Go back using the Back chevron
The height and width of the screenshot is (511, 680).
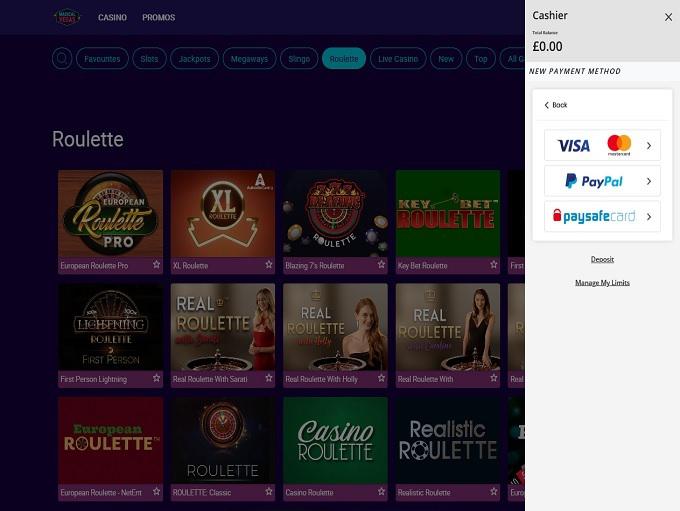pyautogui.click(x=556, y=105)
